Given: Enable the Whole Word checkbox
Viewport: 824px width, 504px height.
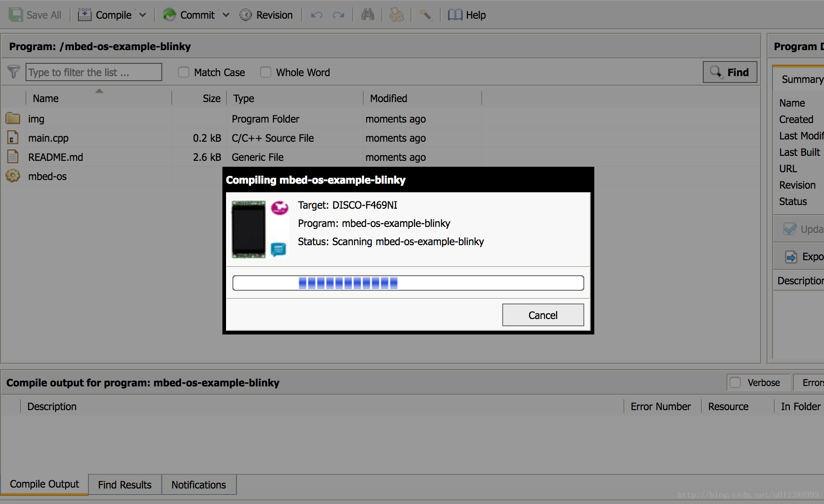Looking at the screenshot, I should [x=266, y=72].
